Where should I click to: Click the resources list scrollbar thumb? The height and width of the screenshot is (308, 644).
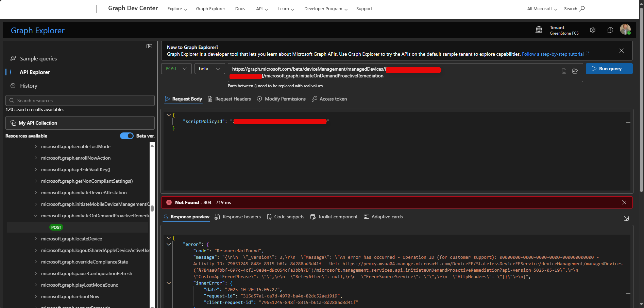(152, 208)
